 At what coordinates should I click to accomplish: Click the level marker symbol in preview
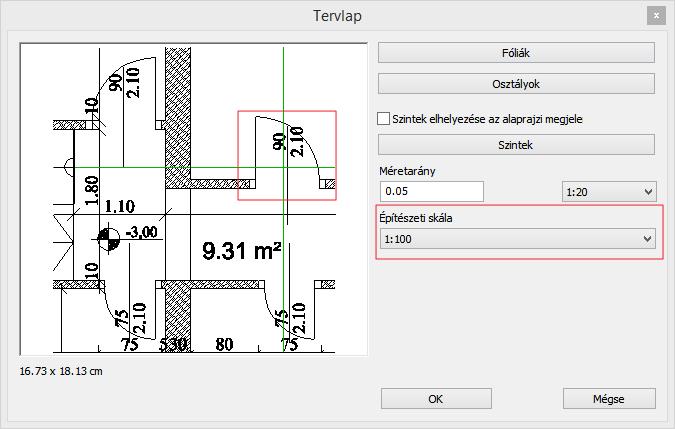(108, 239)
